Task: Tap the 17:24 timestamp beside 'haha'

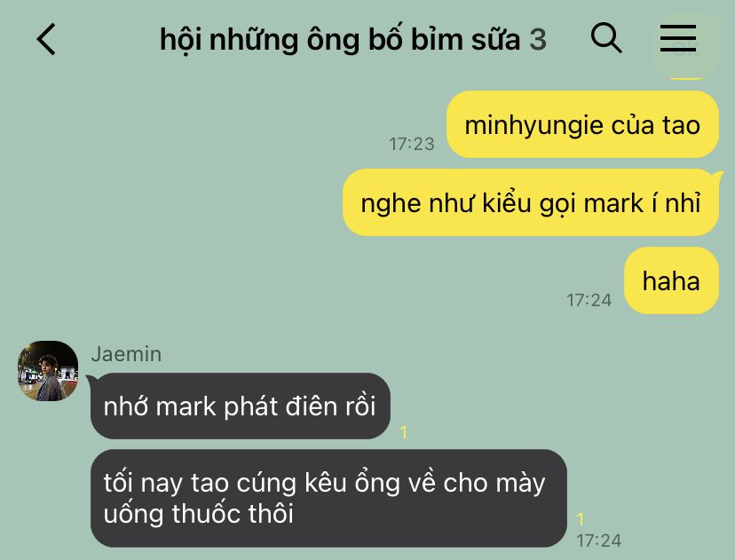Action: [589, 300]
